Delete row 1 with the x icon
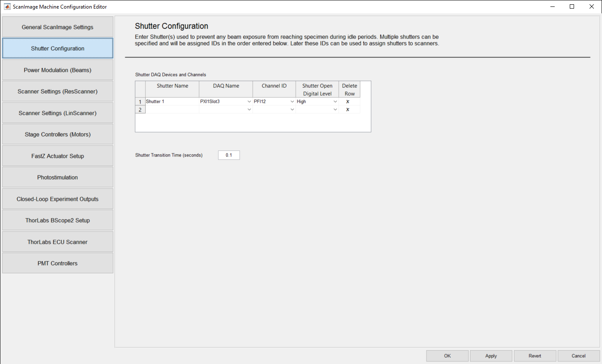The height and width of the screenshot is (364, 602). click(348, 101)
